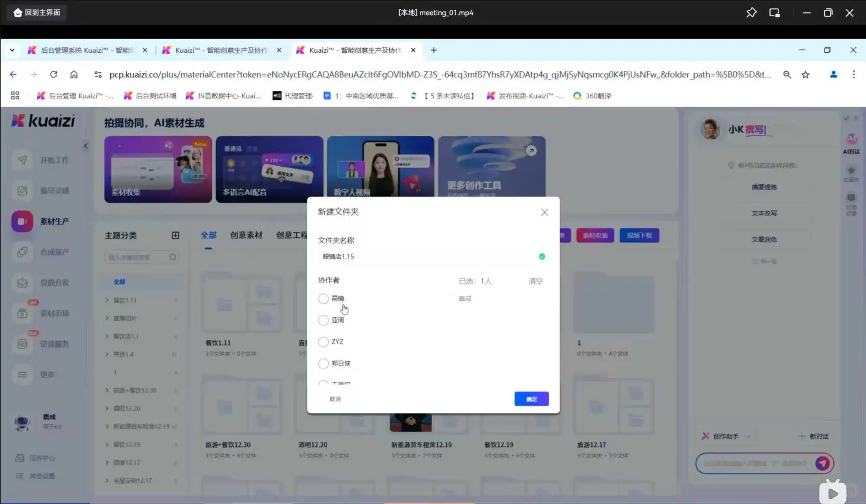This screenshot has width=866, height=504.
Task: Click 取消 to cancel the dialog
Action: [x=335, y=399]
